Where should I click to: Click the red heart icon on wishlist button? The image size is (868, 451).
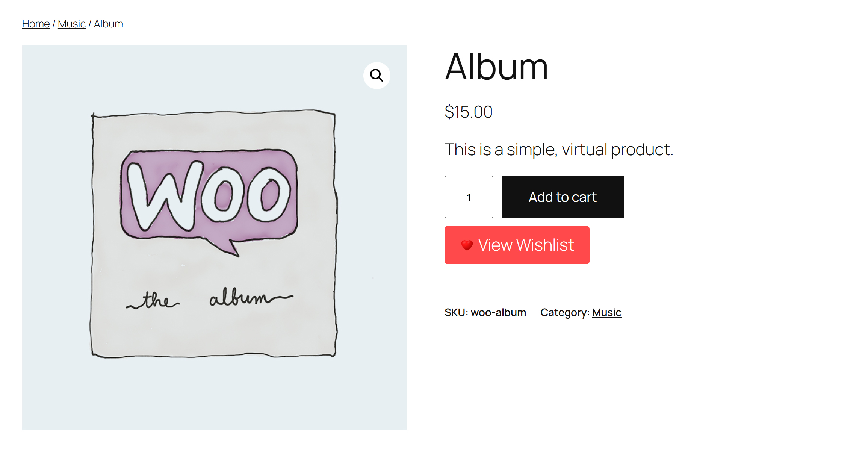point(467,245)
